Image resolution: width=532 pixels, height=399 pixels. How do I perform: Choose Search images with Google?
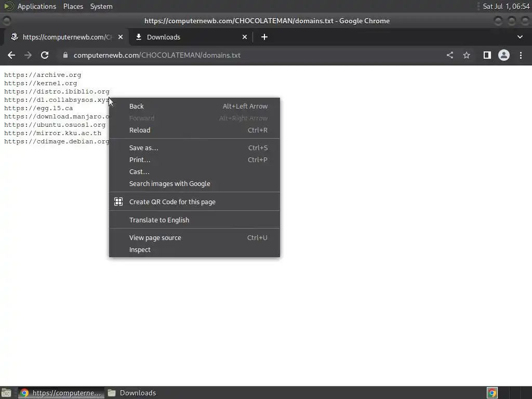tap(194, 183)
